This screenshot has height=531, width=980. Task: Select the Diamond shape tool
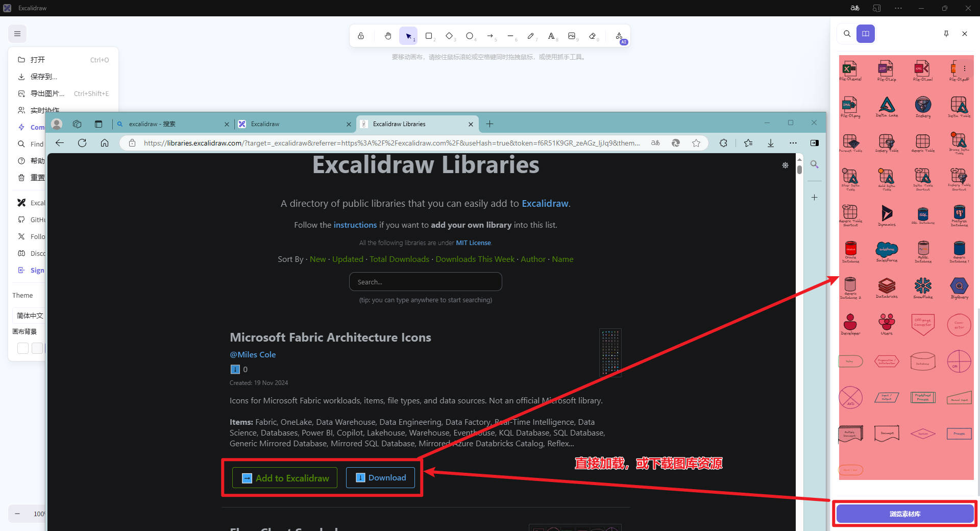(449, 36)
